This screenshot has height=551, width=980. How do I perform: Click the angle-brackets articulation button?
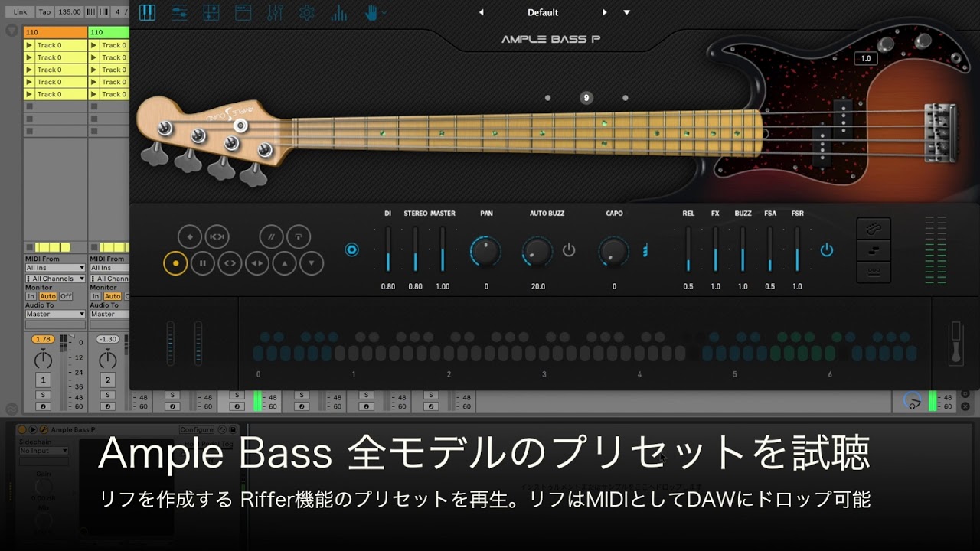point(230,263)
